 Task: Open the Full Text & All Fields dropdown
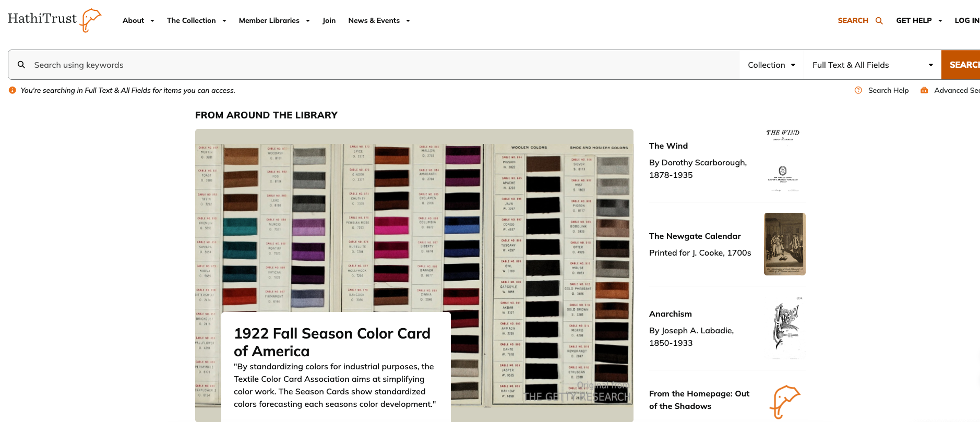[x=873, y=65]
